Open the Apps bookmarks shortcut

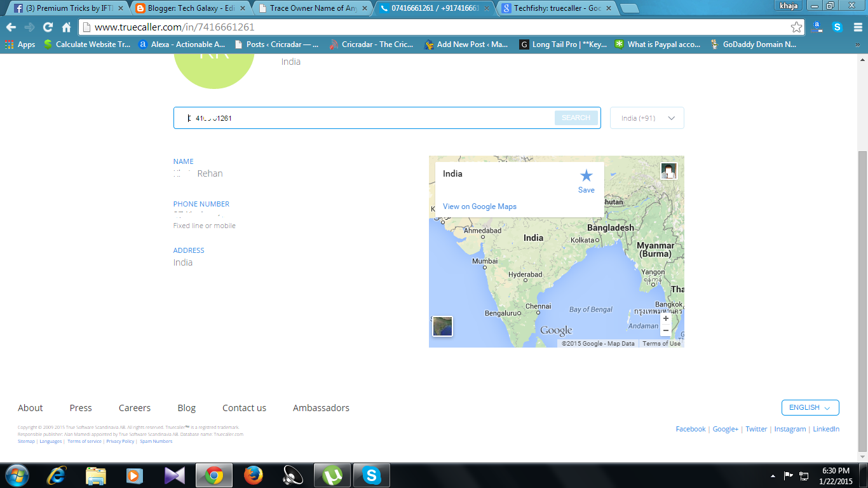pos(20,44)
